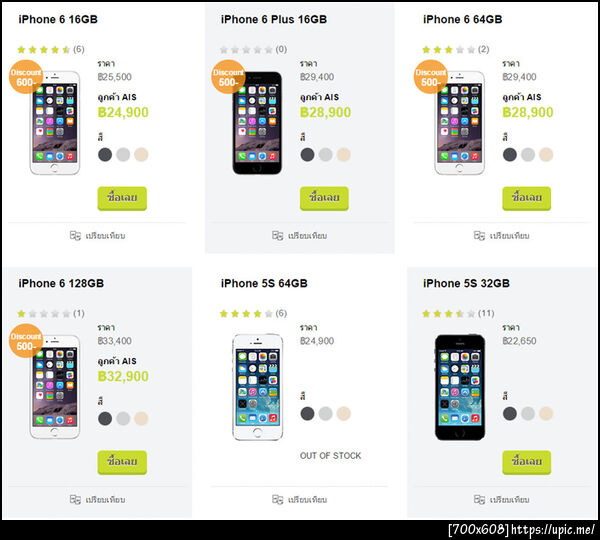
Task: Click compare icon under iPhone 6 Plus 16GB
Action: click(278, 235)
